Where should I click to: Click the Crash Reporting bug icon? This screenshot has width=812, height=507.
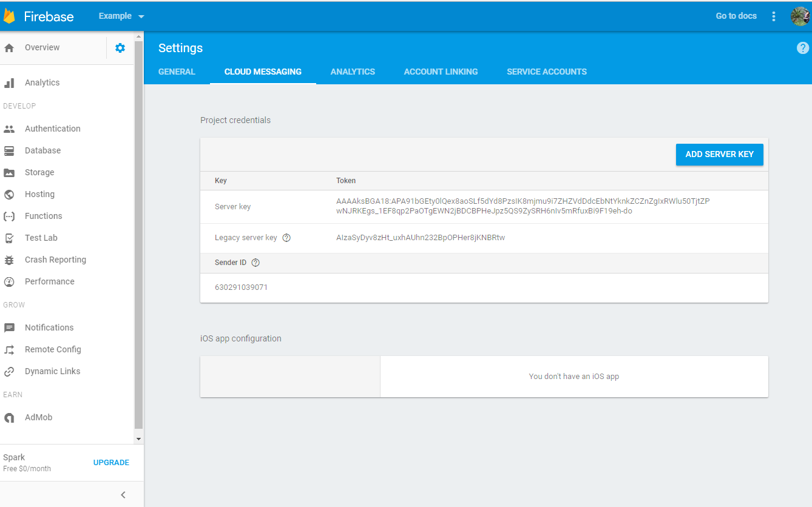tap(9, 260)
